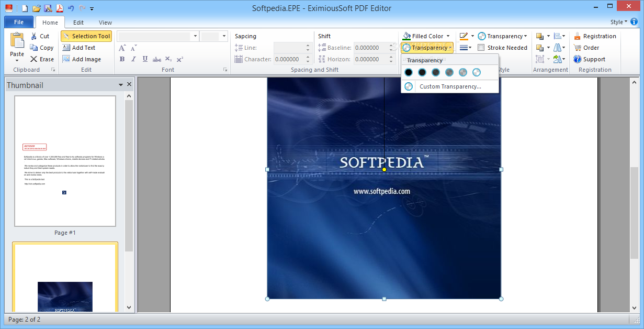Pick the lightest, most transparent swatch
Image resolution: width=644 pixels, height=329 pixels.
477,72
